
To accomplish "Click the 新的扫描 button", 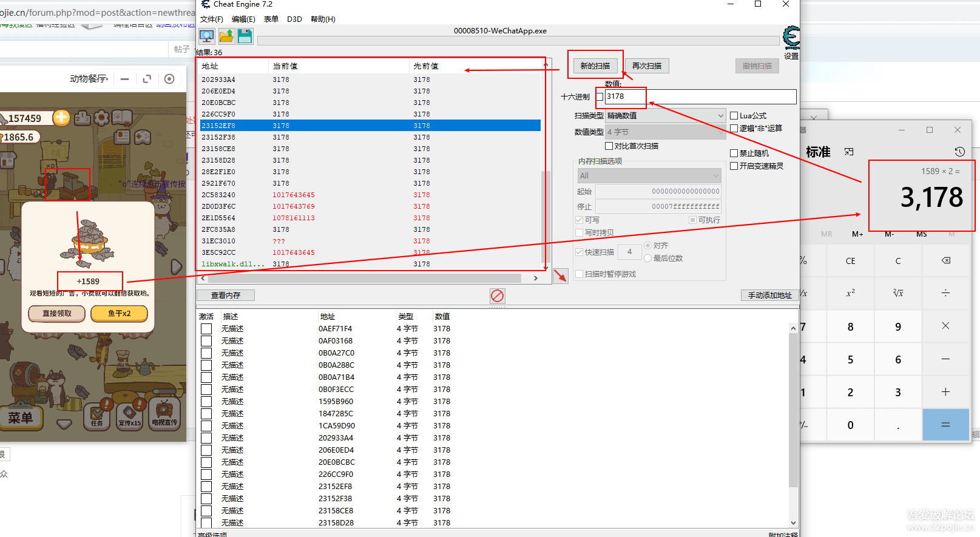I will click(x=595, y=66).
